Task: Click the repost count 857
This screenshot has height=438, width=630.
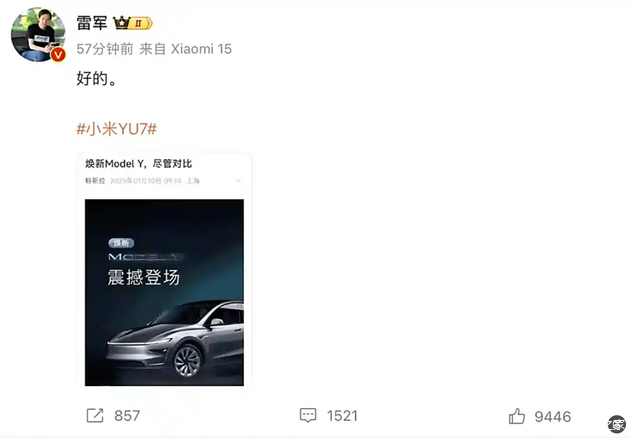Action: coord(127,416)
